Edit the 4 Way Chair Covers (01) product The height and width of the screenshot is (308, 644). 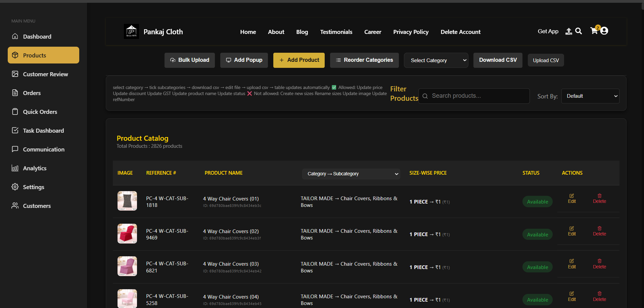[572, 199]
